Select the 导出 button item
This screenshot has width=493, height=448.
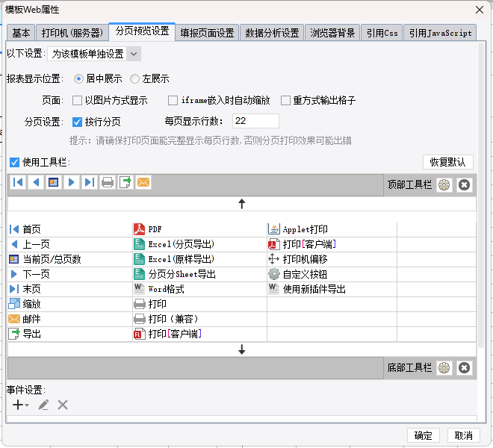click(x=69, y=334)
